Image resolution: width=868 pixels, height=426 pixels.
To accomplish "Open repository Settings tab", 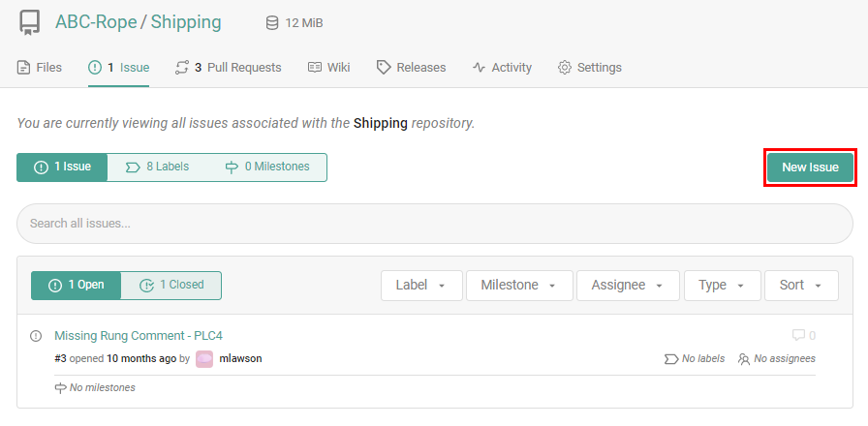I will click(589, 68).
